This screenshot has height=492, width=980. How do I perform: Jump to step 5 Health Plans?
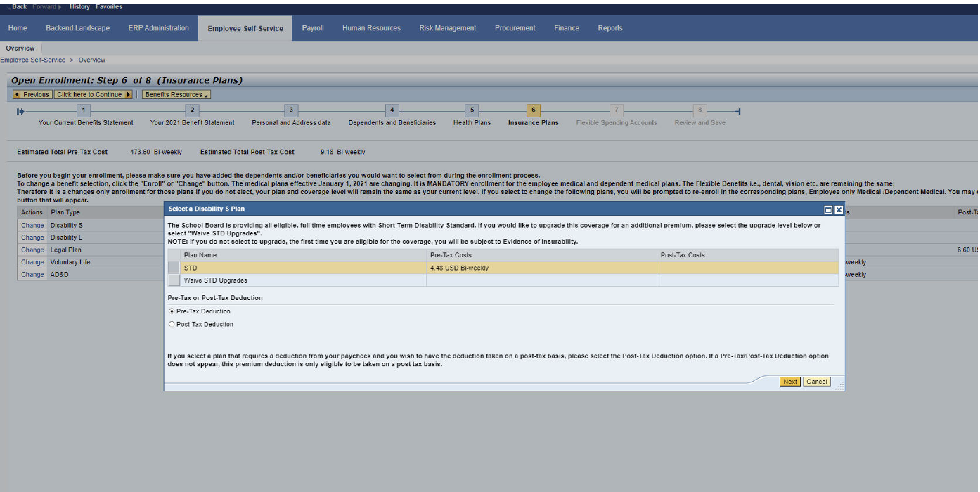click(472, 110)
